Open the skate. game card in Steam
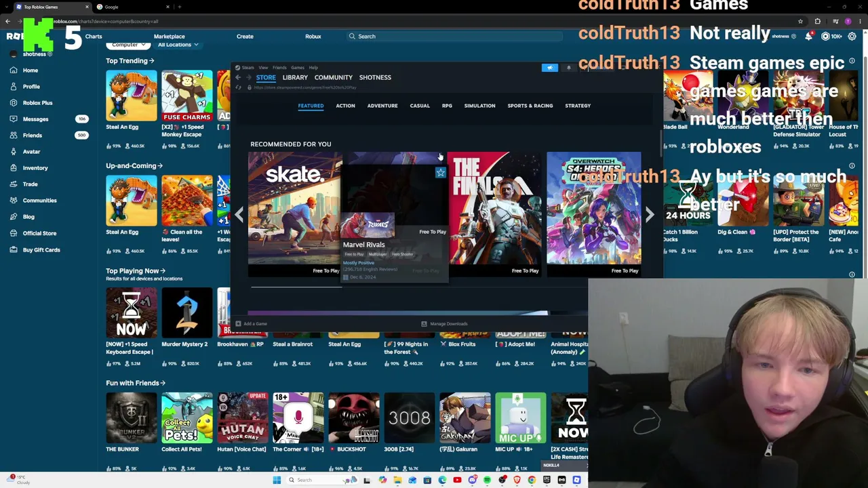 tap(295, 214)
